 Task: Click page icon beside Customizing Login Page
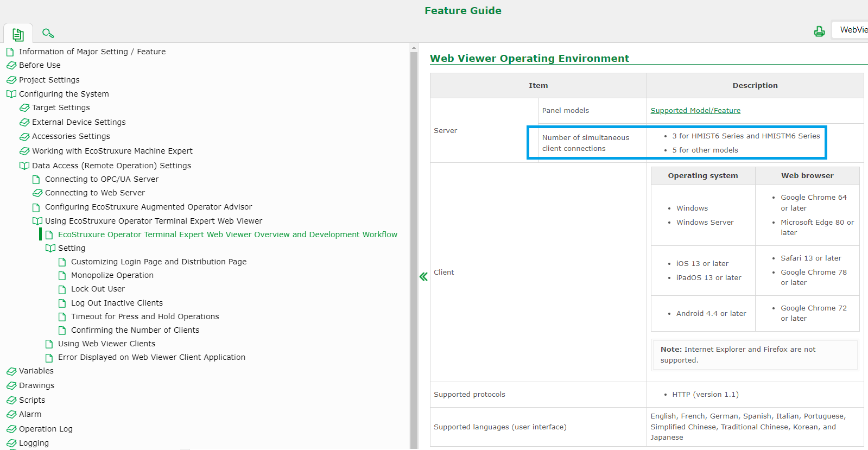[x=62, y=262]
